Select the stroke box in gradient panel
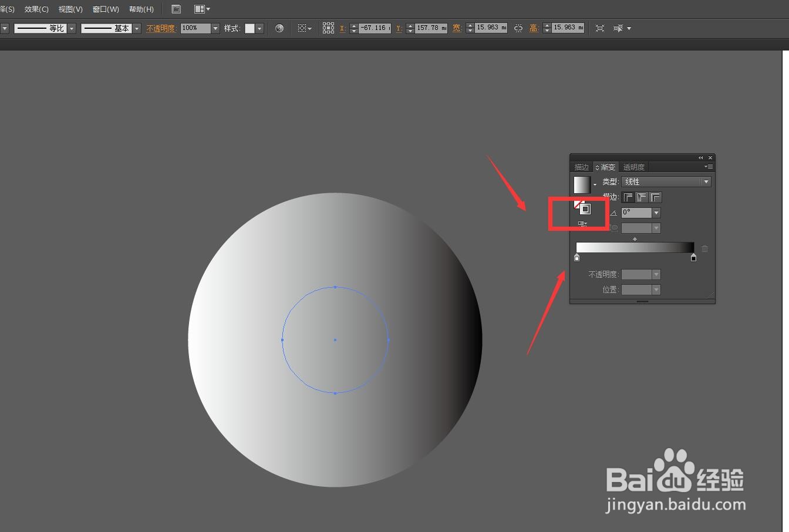Image resolution: width=789 pixels, height=532 pixels. tap(585, 209)
